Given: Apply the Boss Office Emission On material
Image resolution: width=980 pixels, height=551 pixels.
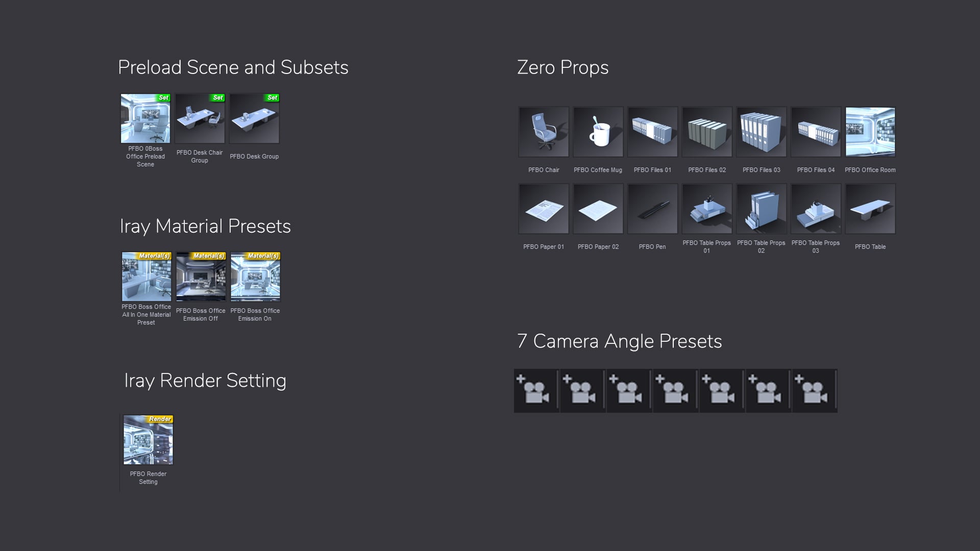Looking at the screenshot, I should [255, 277].
